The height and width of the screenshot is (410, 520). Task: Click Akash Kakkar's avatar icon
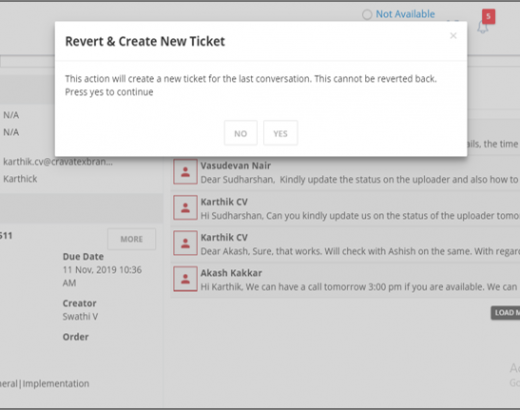point(185,279)
